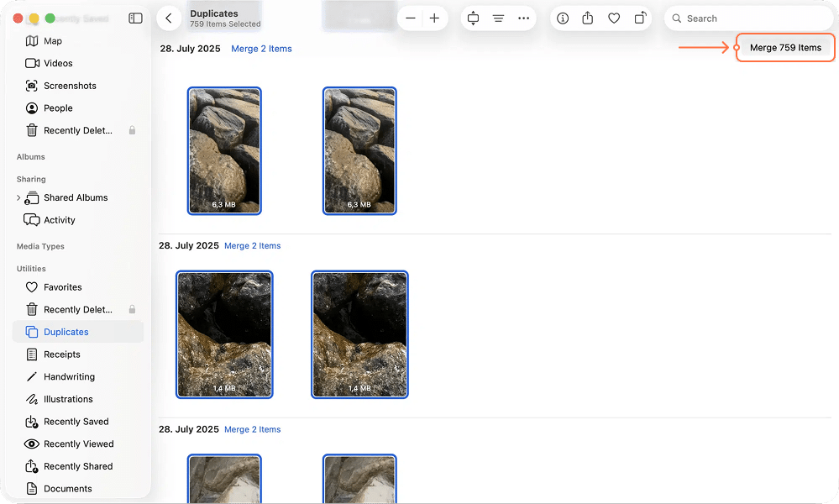Open the more options ellipsis
Image resolution: width=839 pixels, height=504 pixels.
[x=523, y=18]
